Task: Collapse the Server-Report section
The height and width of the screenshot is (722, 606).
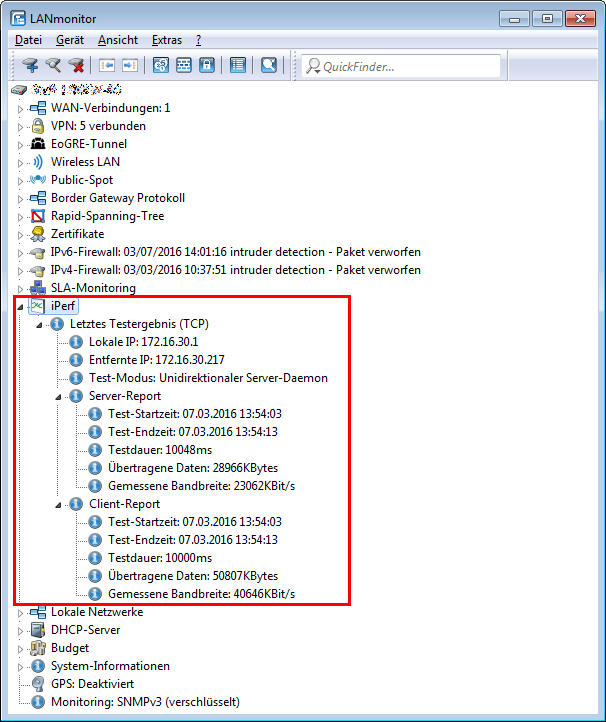Action: (x=59, y=396)
